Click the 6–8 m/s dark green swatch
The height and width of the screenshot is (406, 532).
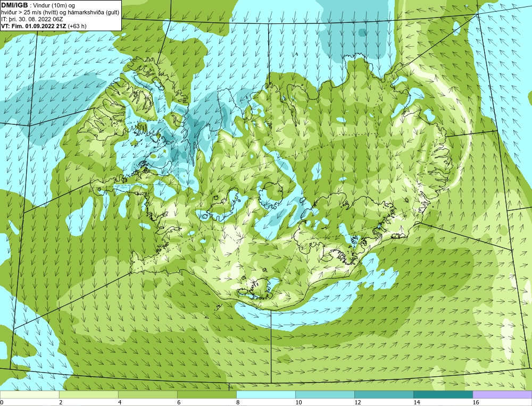206,395
